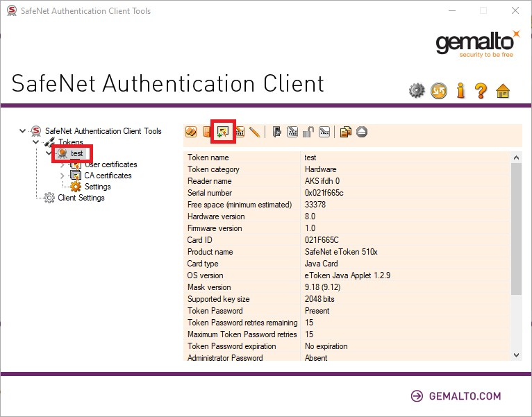Click the Log On as Administrator icon

click(x=276, y=132)
